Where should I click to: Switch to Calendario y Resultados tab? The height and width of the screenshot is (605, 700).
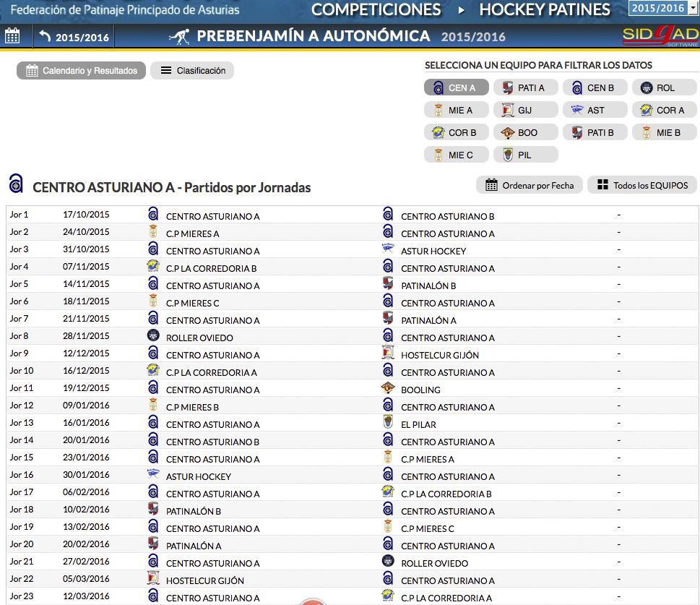pyautogui.click(x=81, y=71)
